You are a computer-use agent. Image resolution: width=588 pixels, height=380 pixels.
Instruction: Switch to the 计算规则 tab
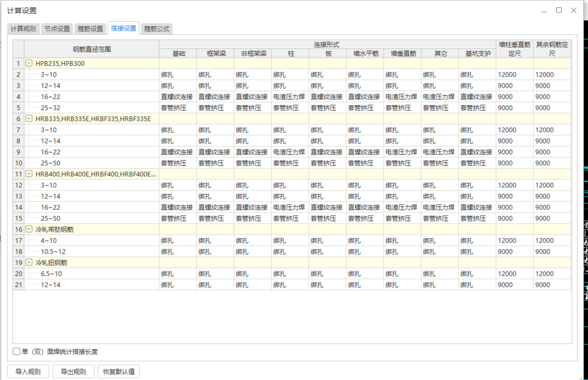pos(23,29)
